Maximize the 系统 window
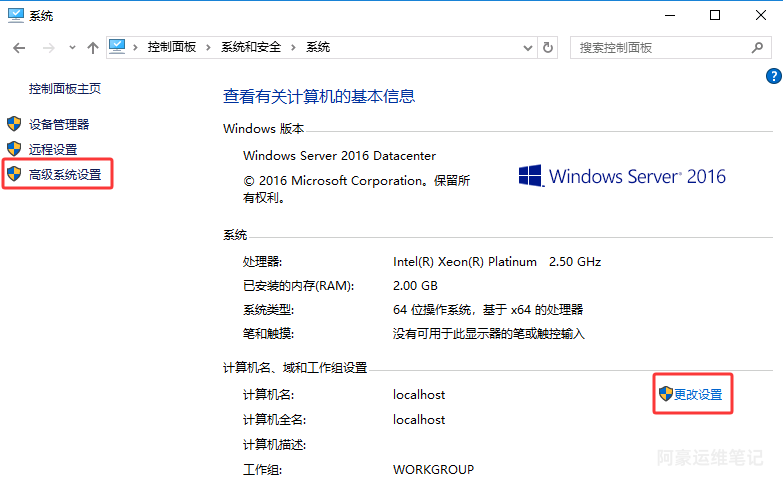Viewport: 783px width, 484px height. click(x=715, y=15)
